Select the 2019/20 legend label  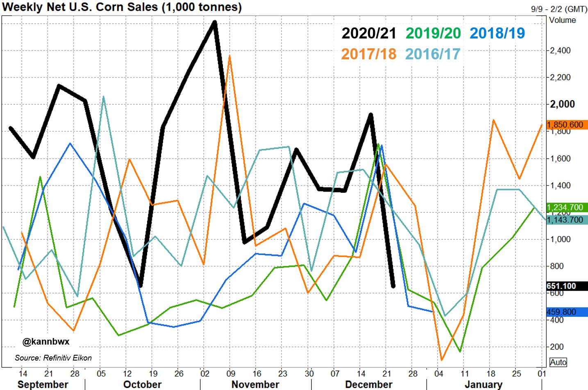pyautogui.click(x=433, y=33)
